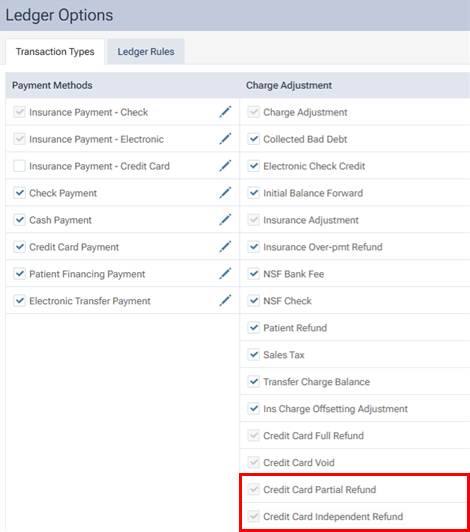Uncheck Collected Bad Debt checkbox

click(x=253, y=139)
